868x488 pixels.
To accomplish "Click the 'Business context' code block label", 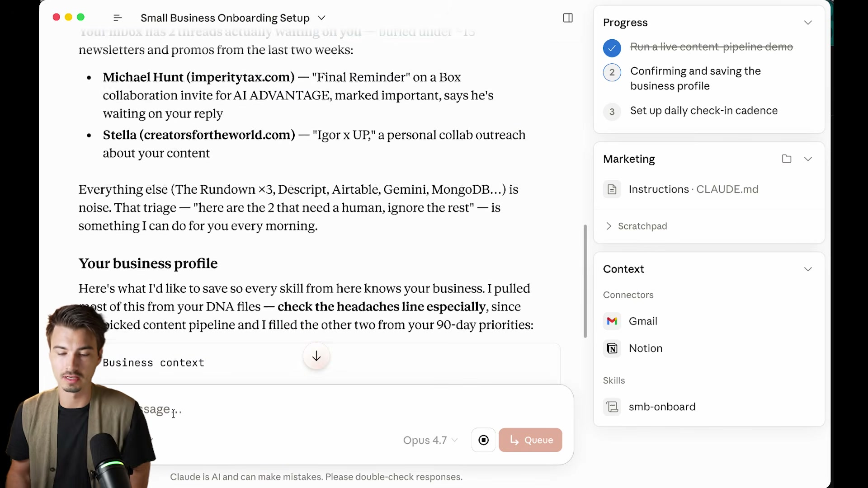I will 153,363.
